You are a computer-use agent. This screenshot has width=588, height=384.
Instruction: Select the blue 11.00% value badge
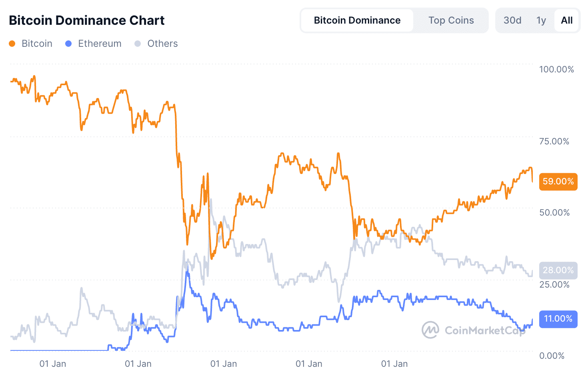(x=558, y=319)
